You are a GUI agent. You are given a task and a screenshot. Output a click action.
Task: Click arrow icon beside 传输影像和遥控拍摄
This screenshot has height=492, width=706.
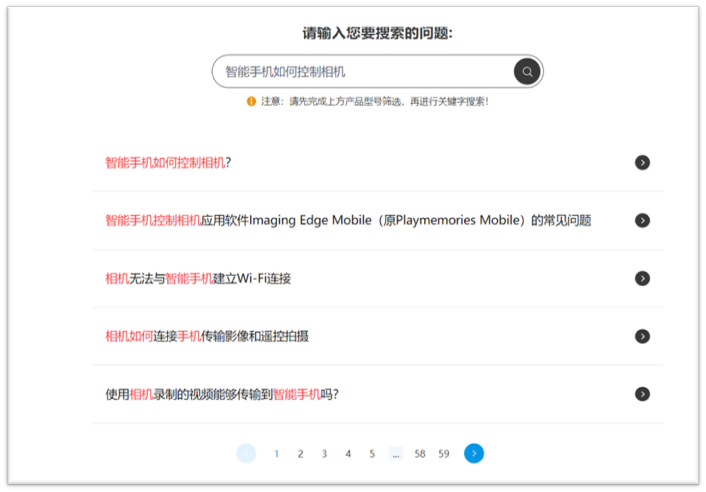642,337
